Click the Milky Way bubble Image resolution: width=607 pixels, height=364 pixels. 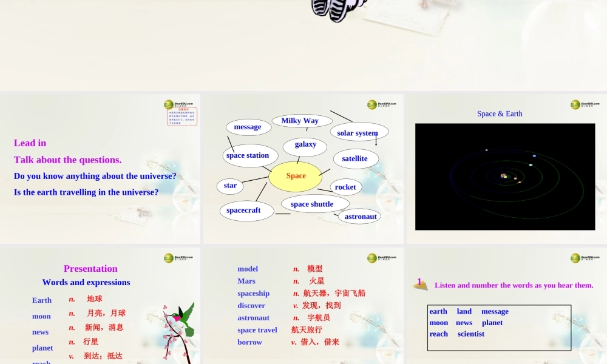click(299, 121)
